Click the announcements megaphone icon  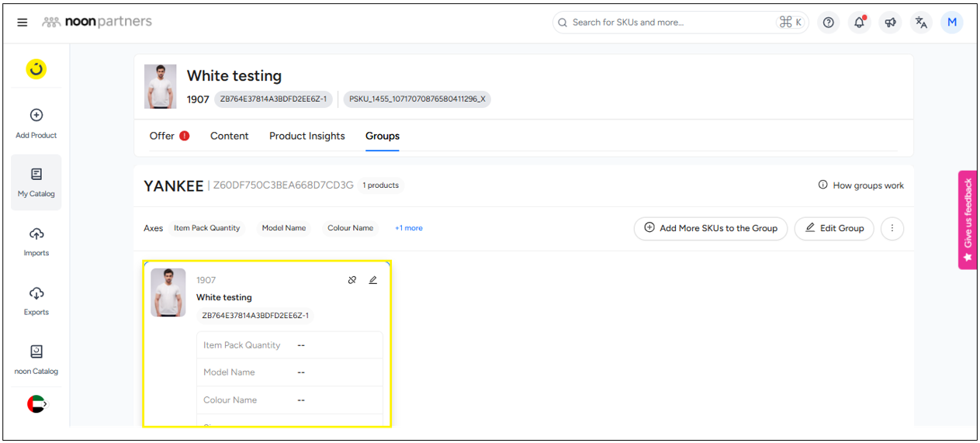click(890, 22)
